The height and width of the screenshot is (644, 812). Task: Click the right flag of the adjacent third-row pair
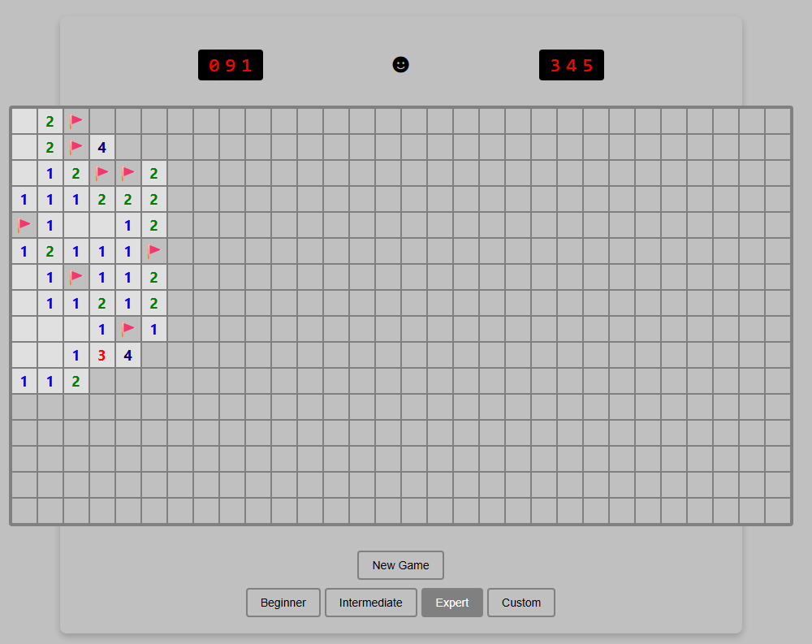pyautogui.click(x=128, y=173)
